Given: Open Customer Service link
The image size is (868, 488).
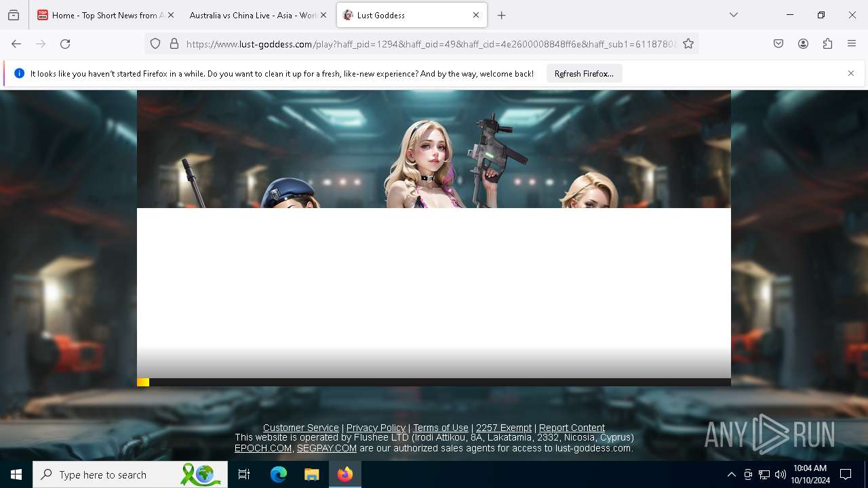Looking at the screenshot, I should coord(301,428).
